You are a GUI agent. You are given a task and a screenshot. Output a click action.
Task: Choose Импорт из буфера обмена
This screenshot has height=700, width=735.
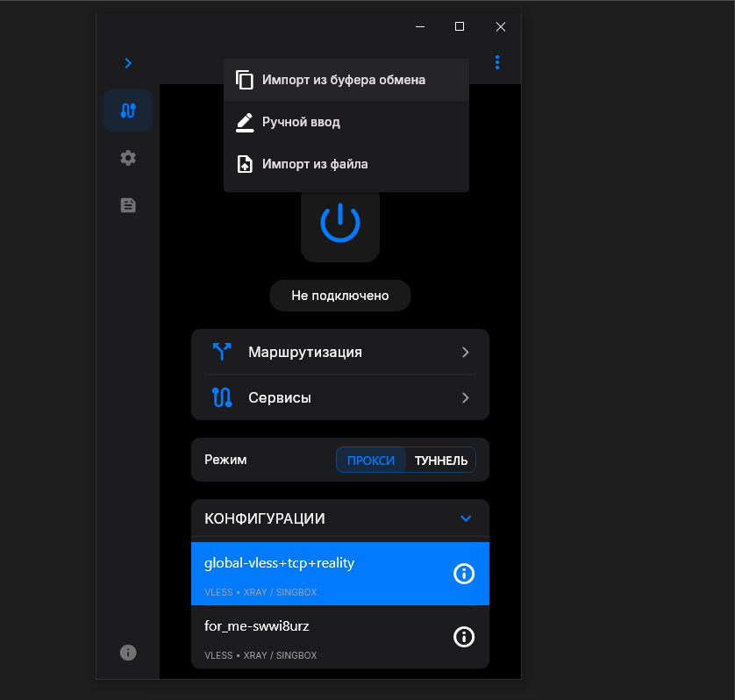[344, 80]
